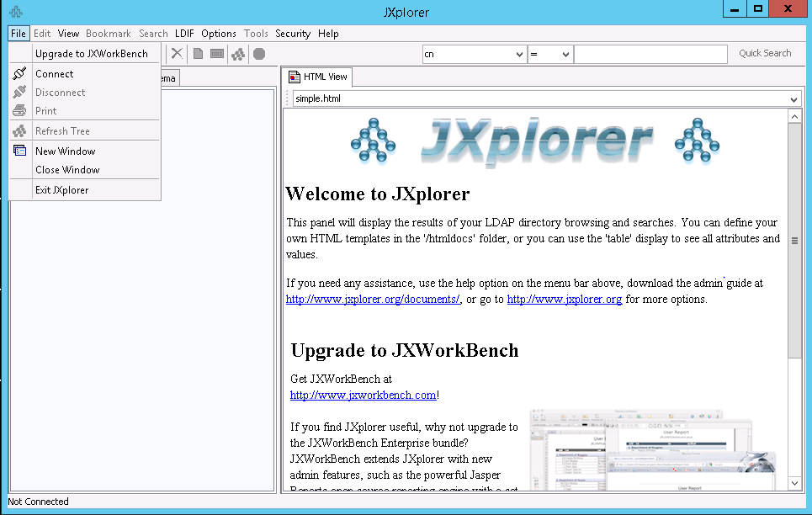This screenshot has height=515, width=812.
Task: Click the HTML view vertical scrollbar thumb
Action: (794, 241)
